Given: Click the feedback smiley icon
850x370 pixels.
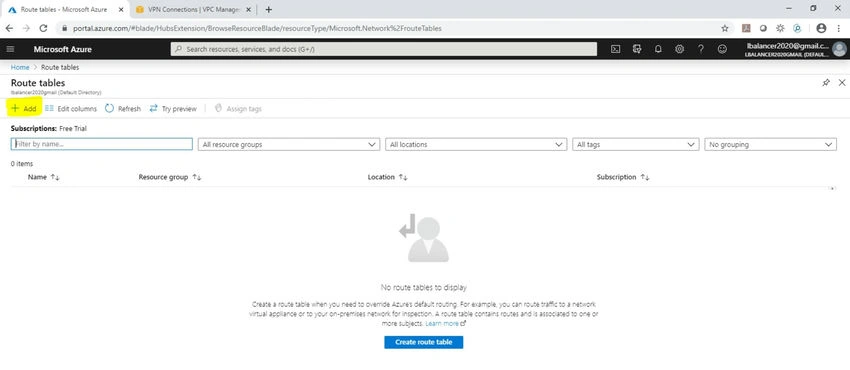Looking at the screenshot, I should tap(722, 49).
